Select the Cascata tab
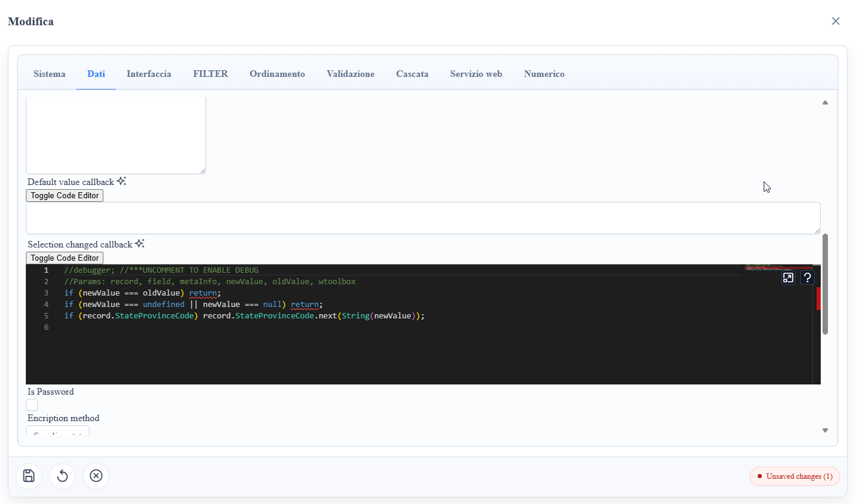The height and width of the screenshot is (504, 858). click(412, 74)
